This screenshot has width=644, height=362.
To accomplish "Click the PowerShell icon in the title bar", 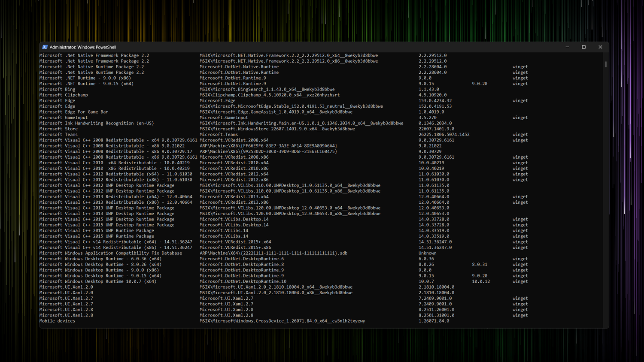I will coord(45,47).
